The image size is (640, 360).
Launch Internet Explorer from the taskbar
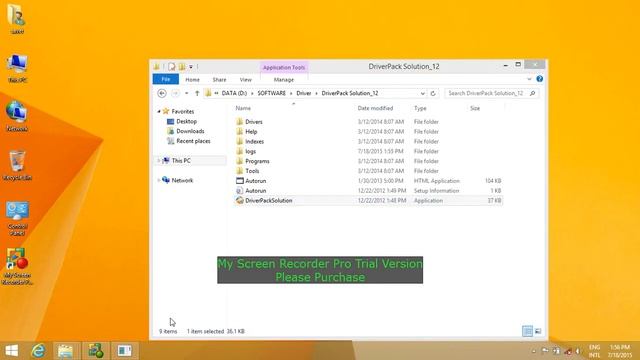pos(38,351)
